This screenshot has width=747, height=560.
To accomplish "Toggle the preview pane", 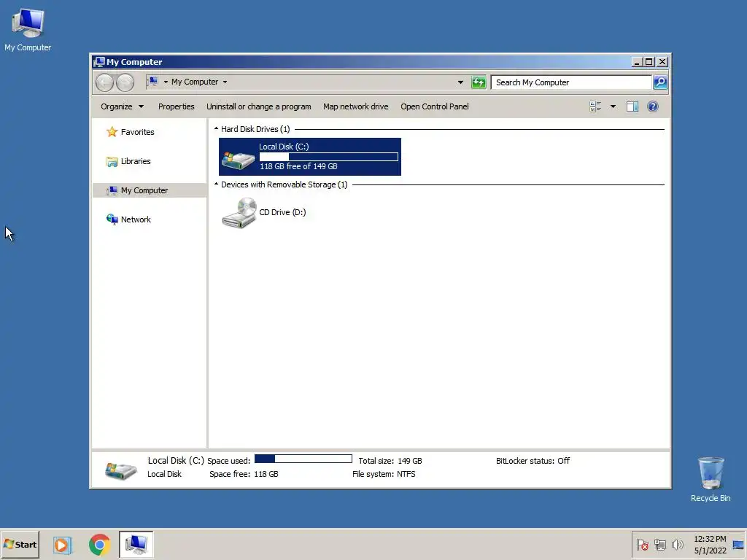I will click(x=632, y=106).
